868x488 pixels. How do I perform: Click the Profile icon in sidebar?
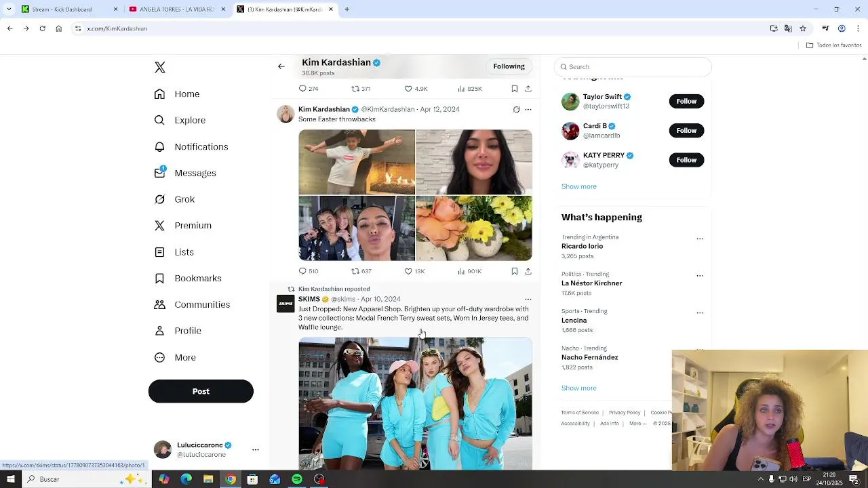pos(159,331)
